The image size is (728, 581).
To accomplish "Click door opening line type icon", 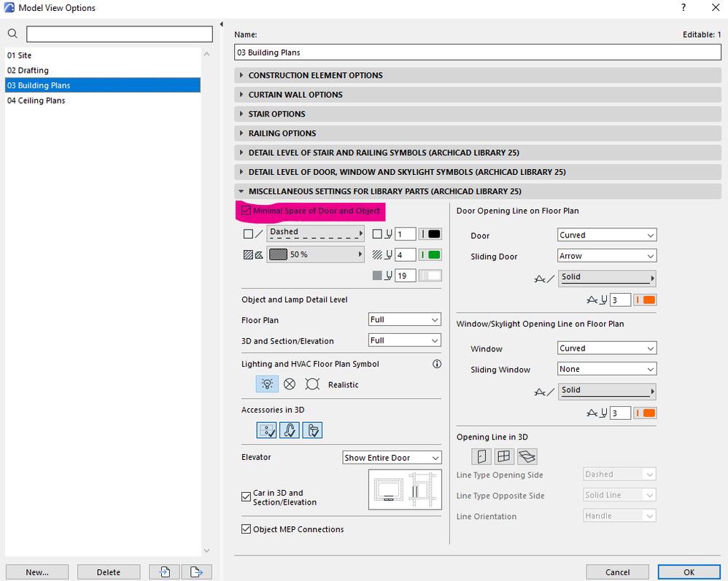I will [x=544, y=279].
